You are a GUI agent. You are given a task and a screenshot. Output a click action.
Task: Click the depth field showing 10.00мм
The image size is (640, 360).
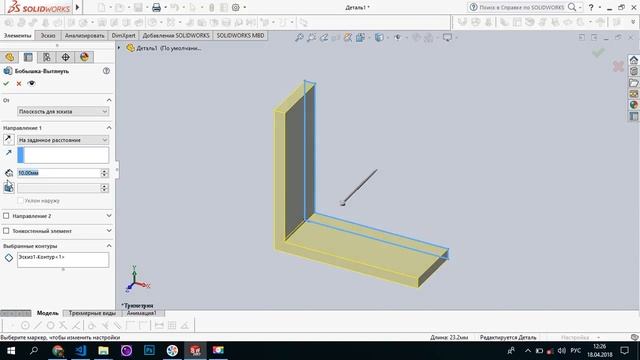[58, 173]
